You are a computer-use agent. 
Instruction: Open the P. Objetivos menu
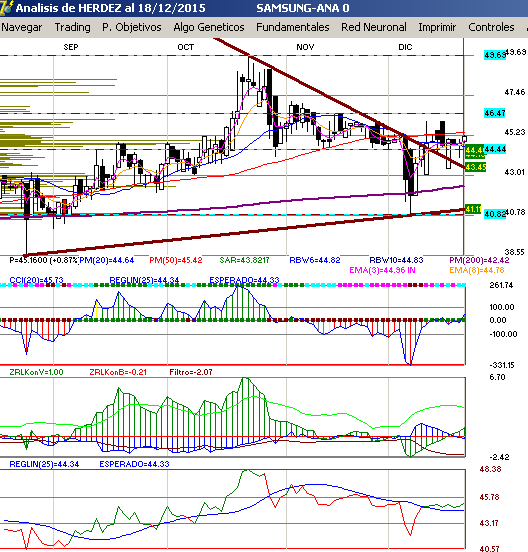click(x=132, y=27)
